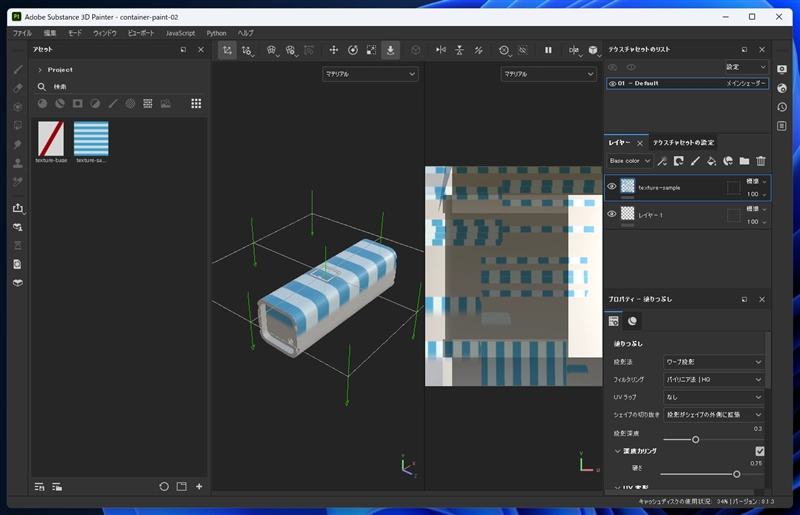Image resolution: width=800 pixels, height=515 pixels.
Task: Select the Material picker eyedropper tool
Action: tap(18, 182)
